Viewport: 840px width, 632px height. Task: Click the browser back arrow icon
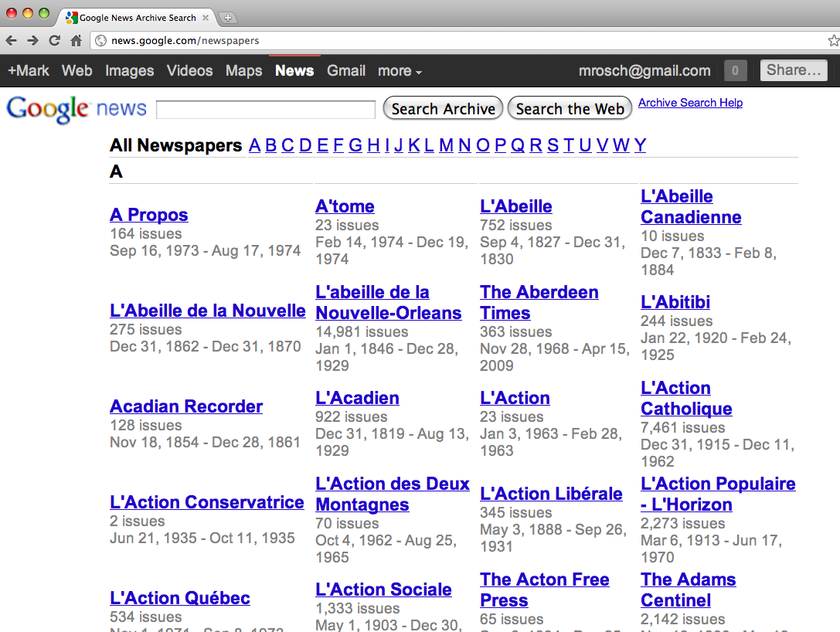click(12, 40)
